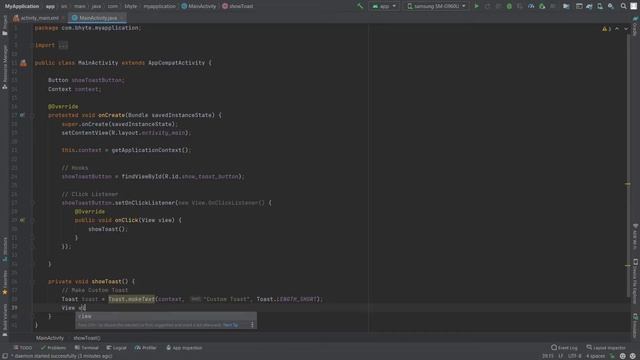Screen dimensions: 640x360
Task: Click the caret line:column position indicator
Action: [548, 356]
